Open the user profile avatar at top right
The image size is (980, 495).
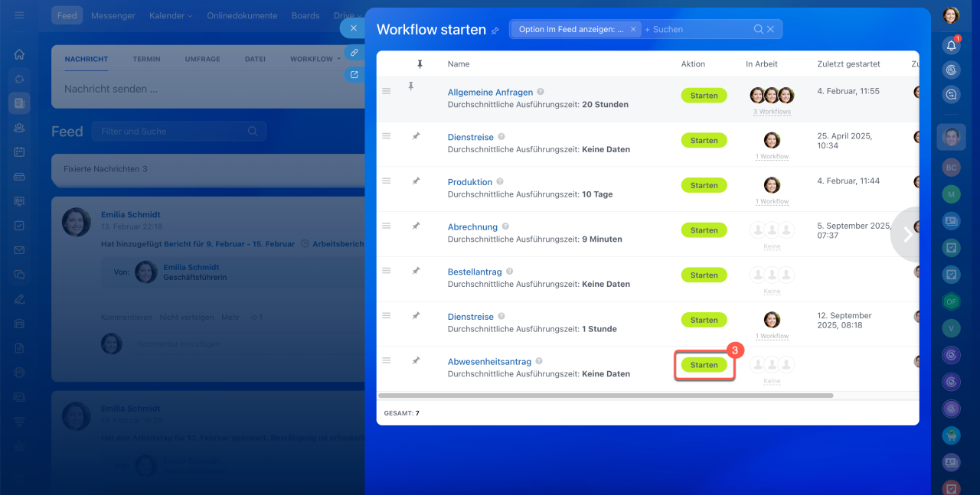point(951,15)
